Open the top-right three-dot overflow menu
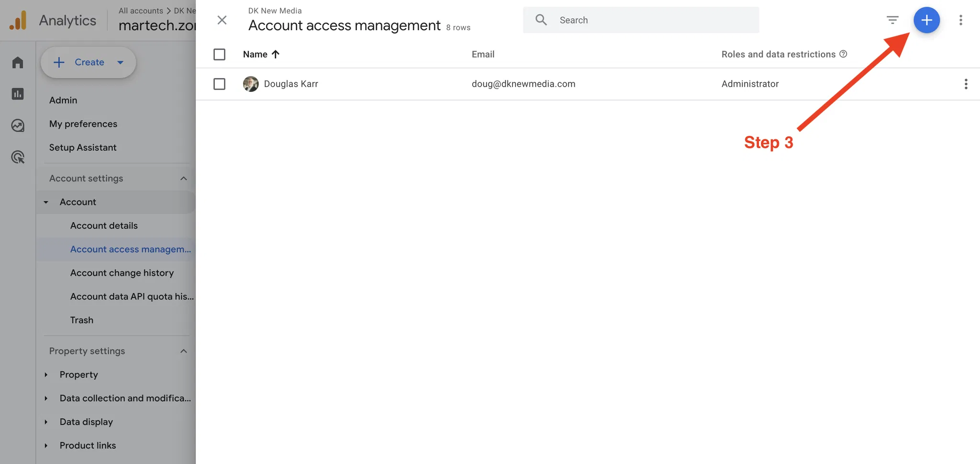Screen dimensions: 980x464 click(x=960, y=20)
